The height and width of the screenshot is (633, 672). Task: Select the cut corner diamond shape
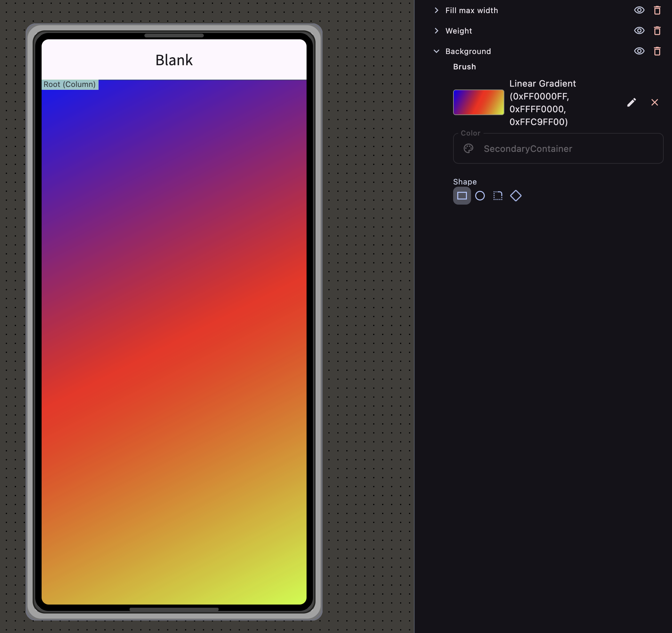[516, 196]
